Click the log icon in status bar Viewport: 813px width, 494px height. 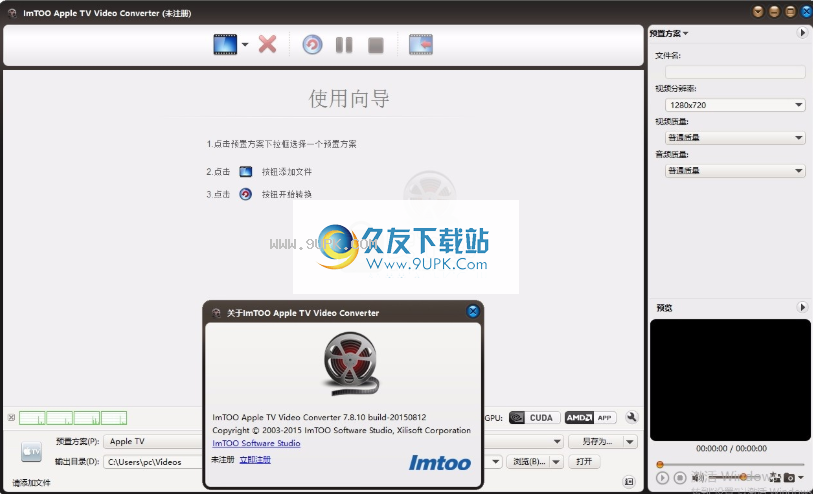point(629,482)
